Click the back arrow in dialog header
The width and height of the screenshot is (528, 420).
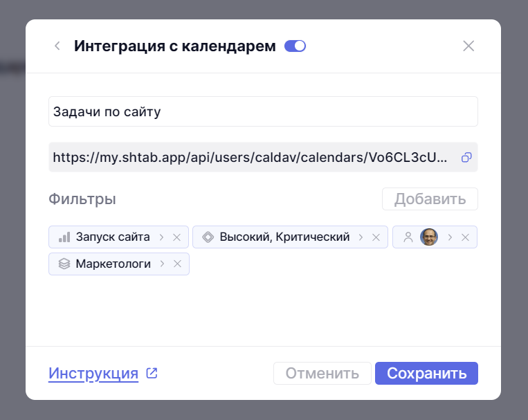pos(57,46)
